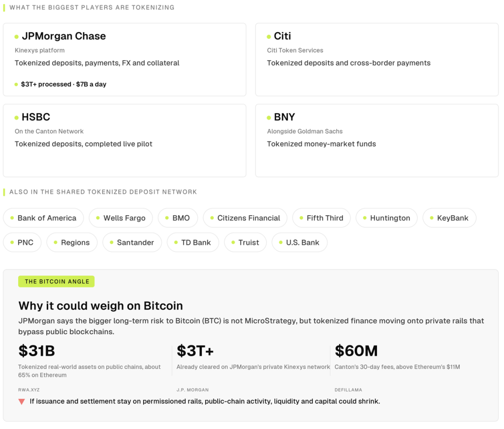
Task: Select the Truist chip
Action: click(245, 242)
